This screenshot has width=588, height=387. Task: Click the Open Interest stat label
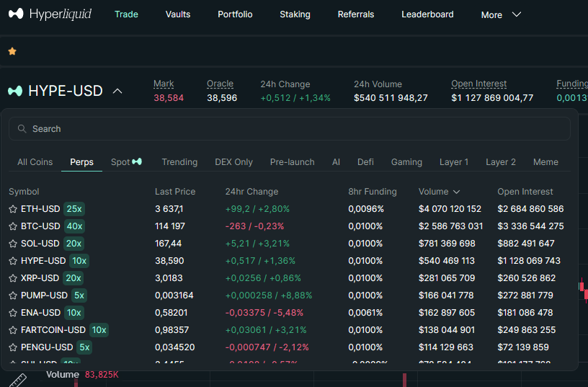[479, 84]
